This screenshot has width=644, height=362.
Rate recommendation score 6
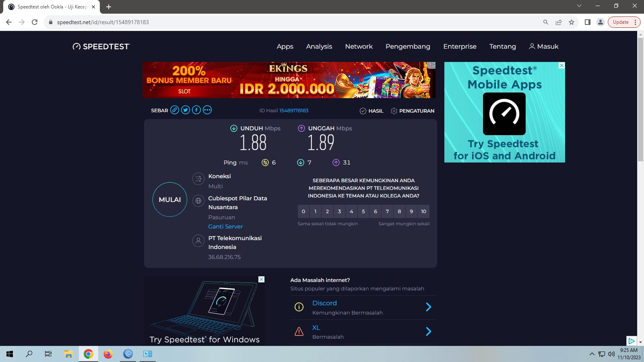pos(376,212)
